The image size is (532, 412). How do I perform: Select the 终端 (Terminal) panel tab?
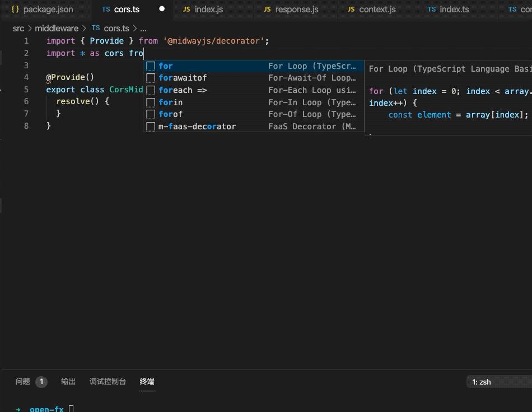[147, 381]
